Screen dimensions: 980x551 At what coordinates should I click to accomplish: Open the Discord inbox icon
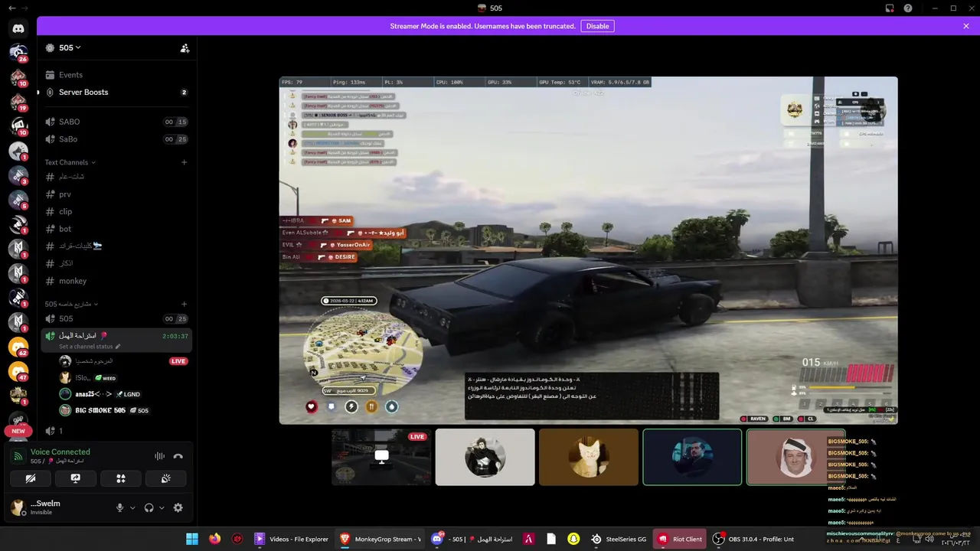(890, 8)
